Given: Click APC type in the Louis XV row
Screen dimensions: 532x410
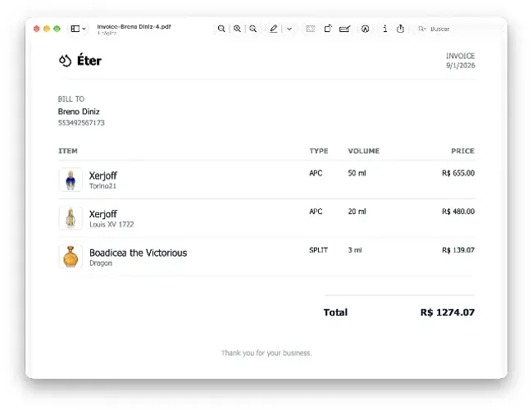Looking at the screenshot, I should click(x=316, y=212).
